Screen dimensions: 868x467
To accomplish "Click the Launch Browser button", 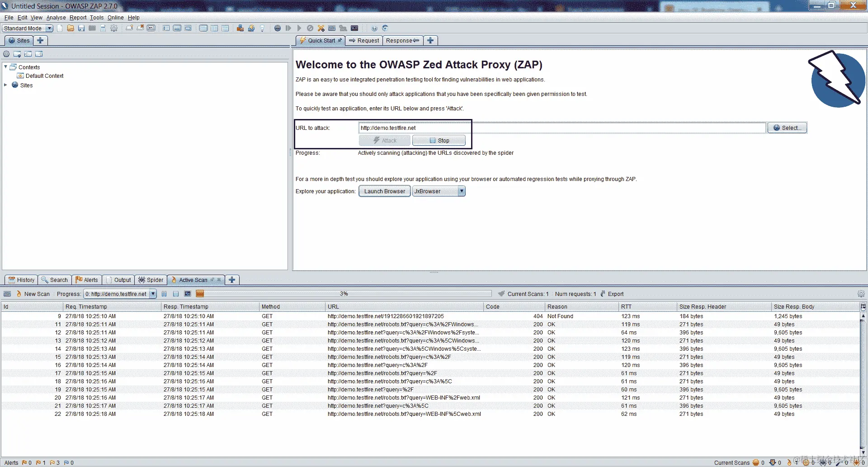I will pyautogui.click(x=385, y=191).
